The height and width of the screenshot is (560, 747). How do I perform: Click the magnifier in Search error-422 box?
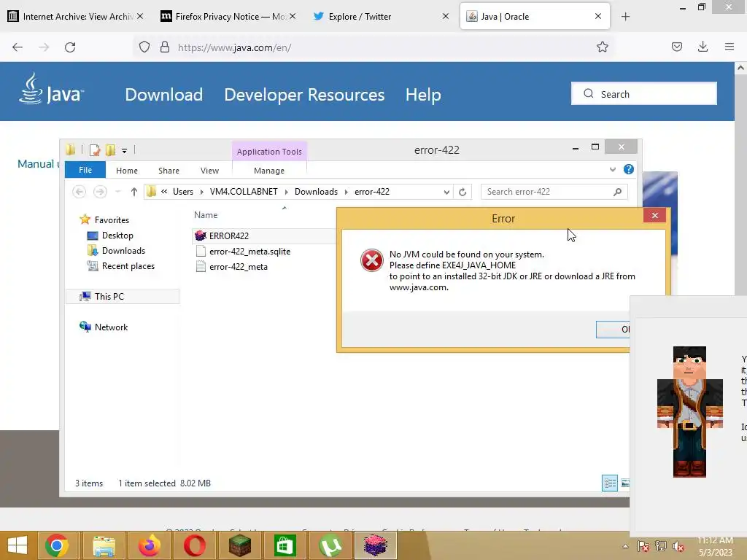(x=617, y=192)
